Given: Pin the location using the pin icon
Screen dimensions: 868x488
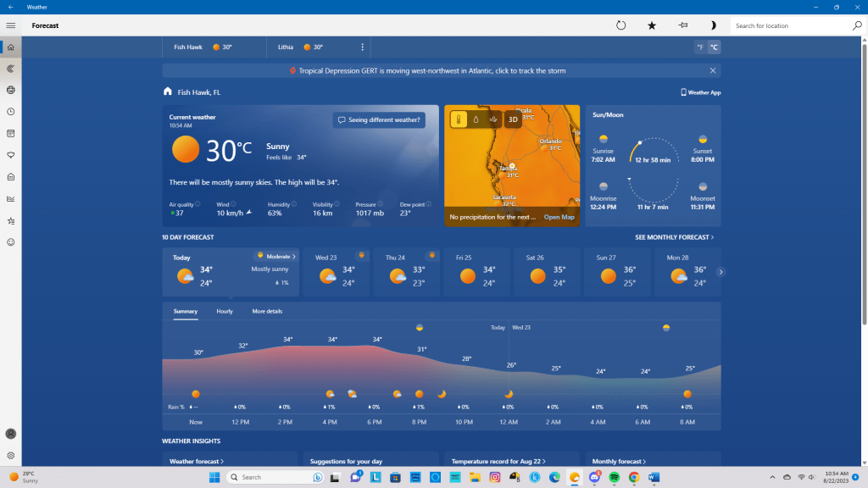Looking at the screenshot, I should (x=683, y=25).
